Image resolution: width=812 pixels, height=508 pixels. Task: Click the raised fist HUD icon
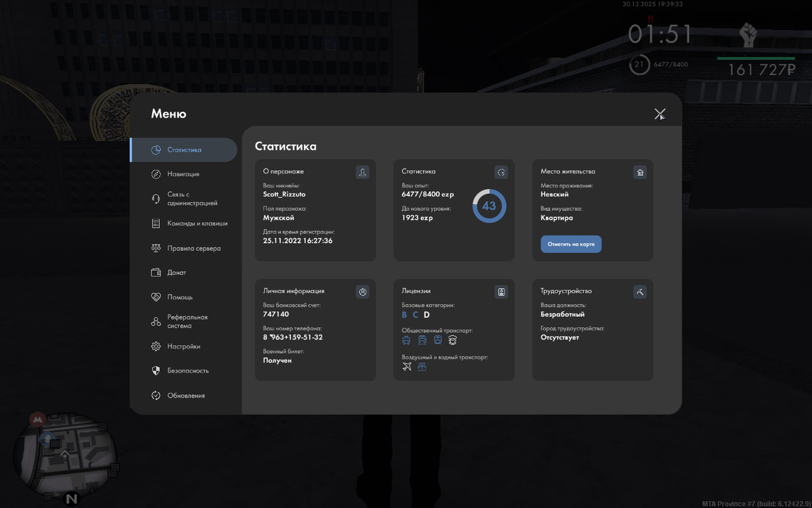pyautogui.click(x=749, y=35)
